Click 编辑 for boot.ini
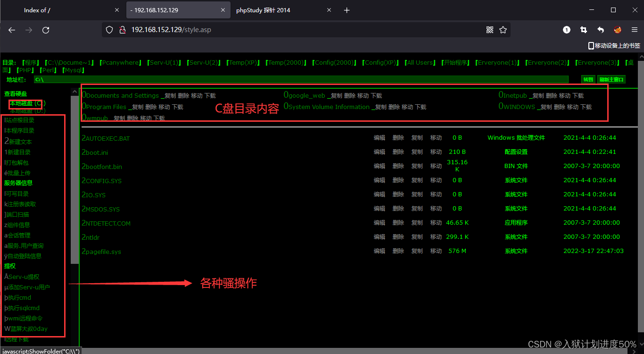Viewport: 644px width, 354px height. click(x=380, y=152)
